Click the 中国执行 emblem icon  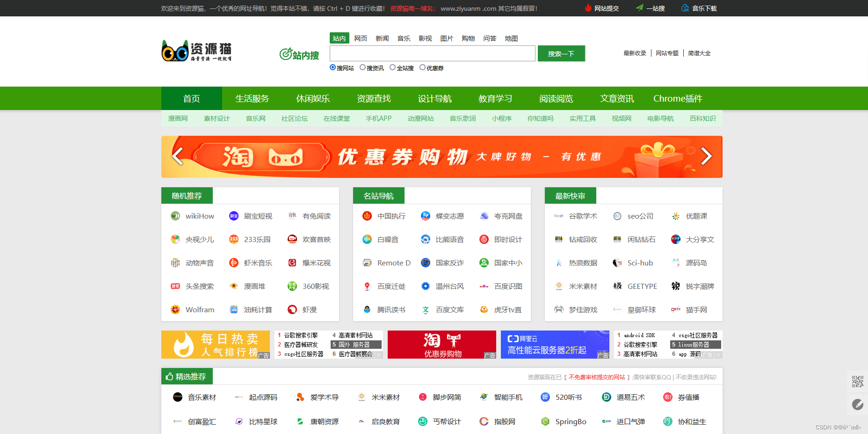tap(367, 216)
